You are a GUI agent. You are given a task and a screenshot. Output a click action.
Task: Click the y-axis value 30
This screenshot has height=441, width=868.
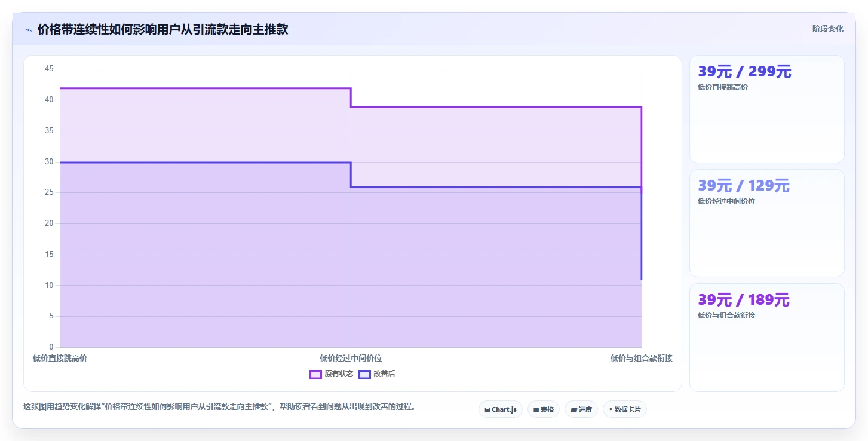click(x=49, y=161)
